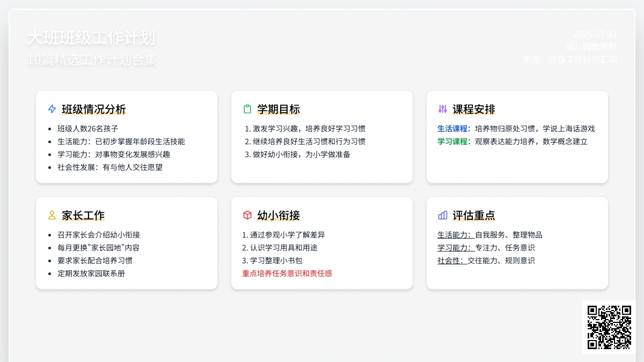
Task: Click the 定期发放家园联系册 bullet item
Action: [x=91, y=274]
